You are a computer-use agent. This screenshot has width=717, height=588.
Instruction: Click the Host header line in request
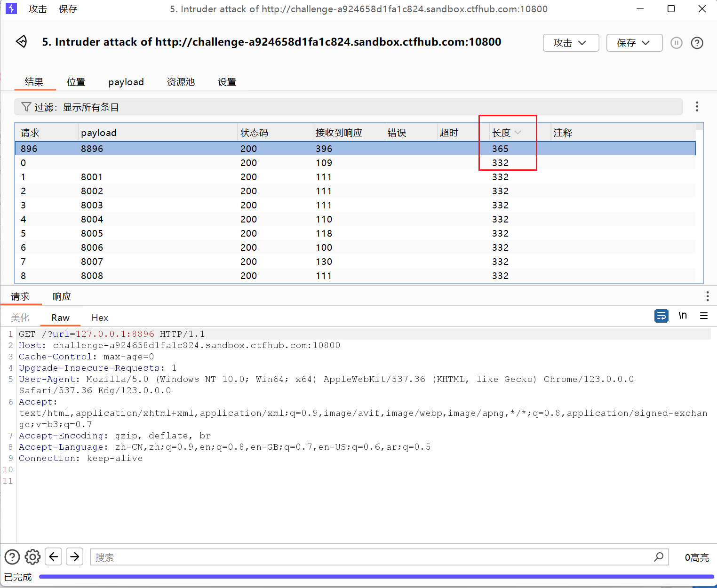click(x=179, y=345)
